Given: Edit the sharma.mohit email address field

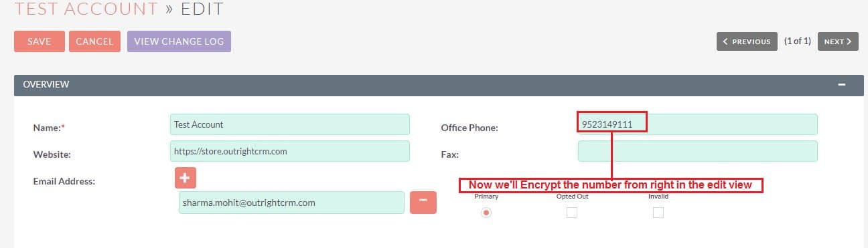Looking at the screenshot, I should coord(291,203).
